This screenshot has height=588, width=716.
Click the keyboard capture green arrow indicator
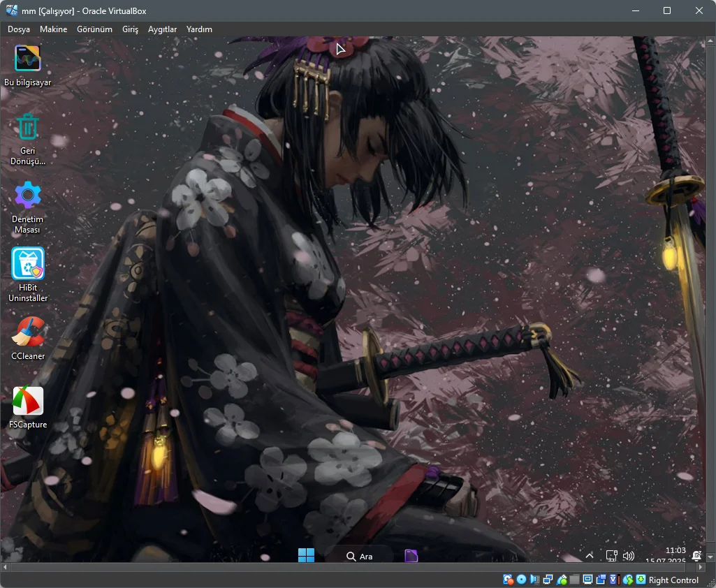point(641,580)
